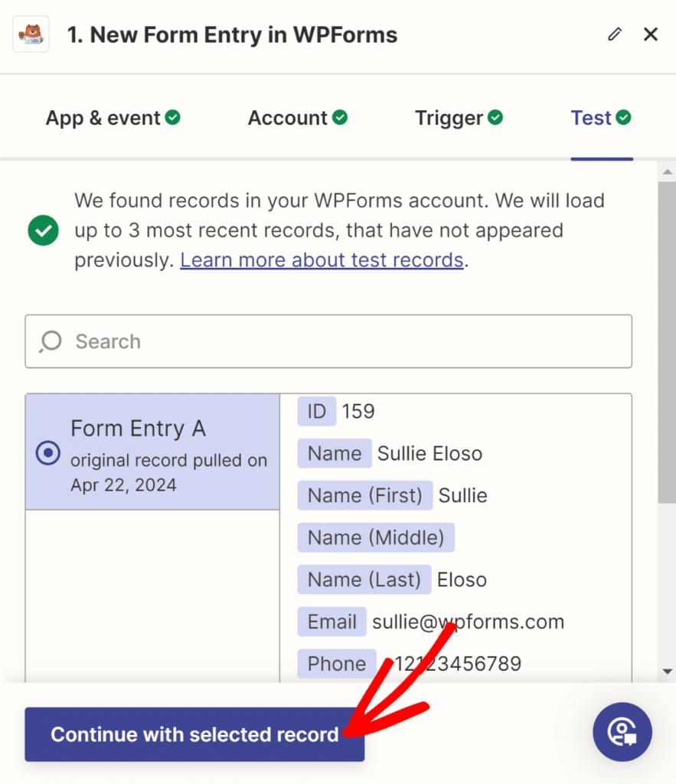Image resolution: width=676 pixels, height=784 pixels.
Task: Click the Email field chip
Action: [x=331, y=622]
